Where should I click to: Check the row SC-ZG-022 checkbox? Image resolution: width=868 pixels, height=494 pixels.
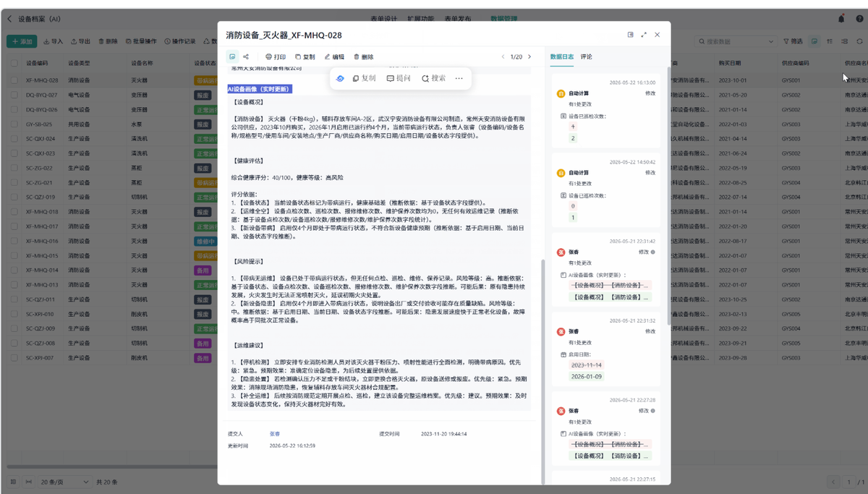(x=14, y=168)
